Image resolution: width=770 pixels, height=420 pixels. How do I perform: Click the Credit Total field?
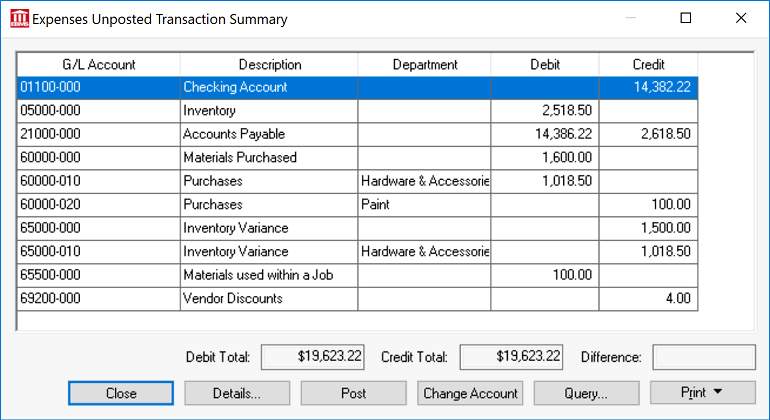tap(511, 357)
